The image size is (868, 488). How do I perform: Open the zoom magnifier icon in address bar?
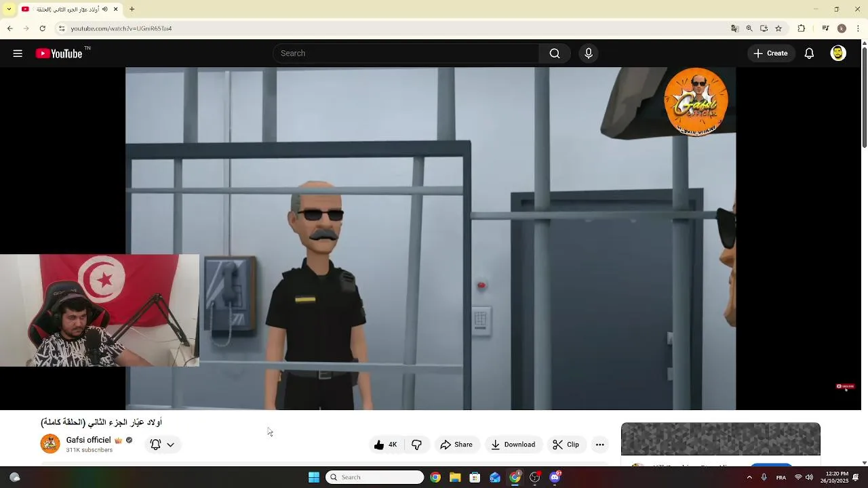point(749,28)
